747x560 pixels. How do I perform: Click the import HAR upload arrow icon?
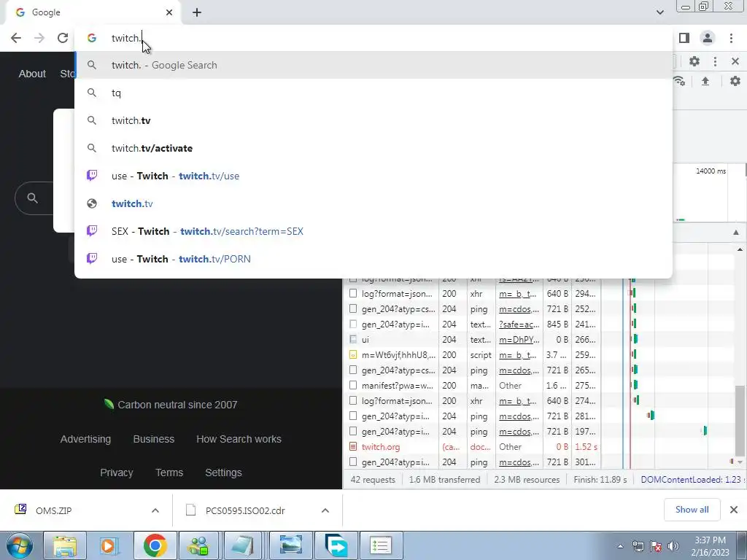[x=705, y=81]
